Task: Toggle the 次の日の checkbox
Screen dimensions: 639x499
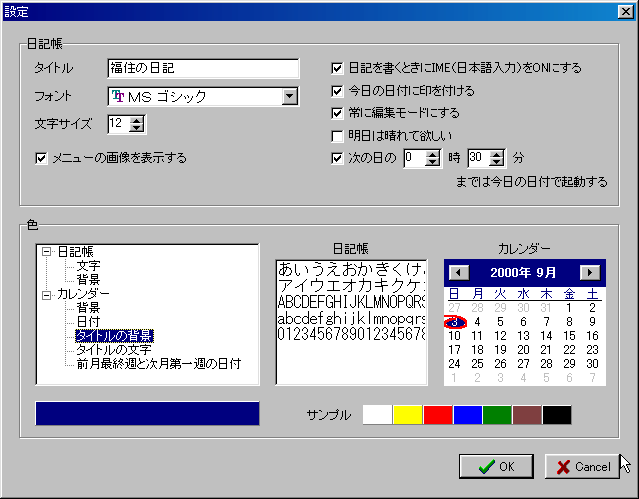Action: click(x=337, y=158)
